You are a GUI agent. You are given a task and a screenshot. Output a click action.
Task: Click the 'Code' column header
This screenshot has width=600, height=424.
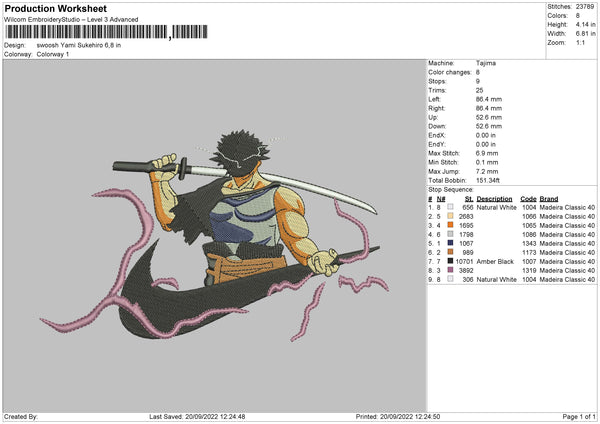point(528,199)
